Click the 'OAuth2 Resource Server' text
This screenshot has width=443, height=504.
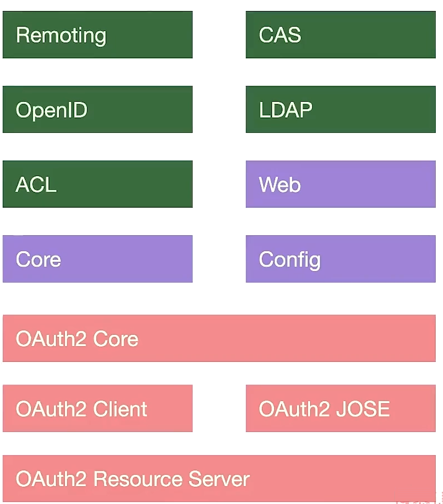pos(133,479)
